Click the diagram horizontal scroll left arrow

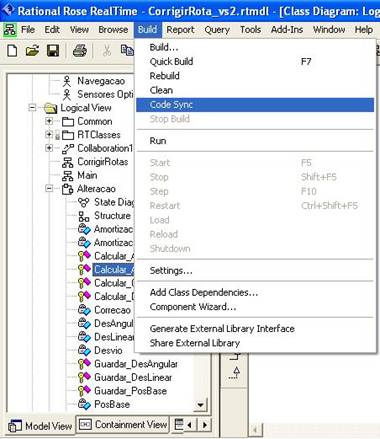[x=255, y=430]
